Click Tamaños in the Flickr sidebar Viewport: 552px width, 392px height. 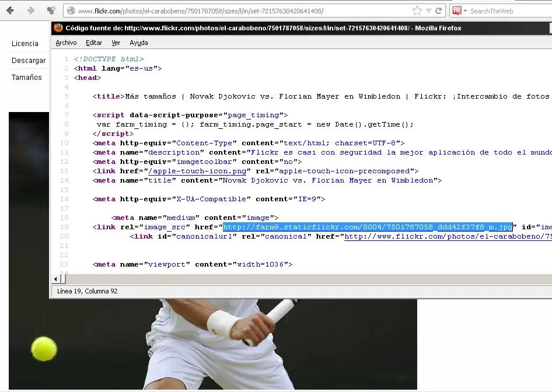[x=27, y=78]
